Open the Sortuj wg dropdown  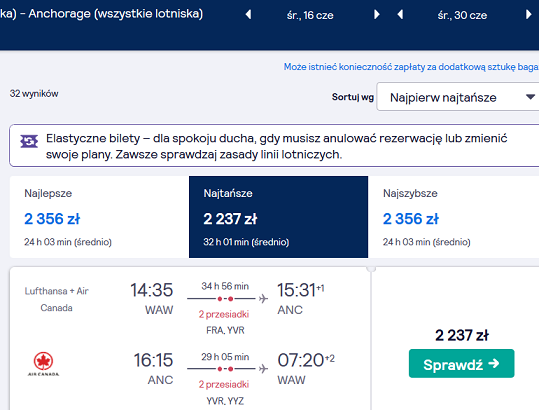458,97
